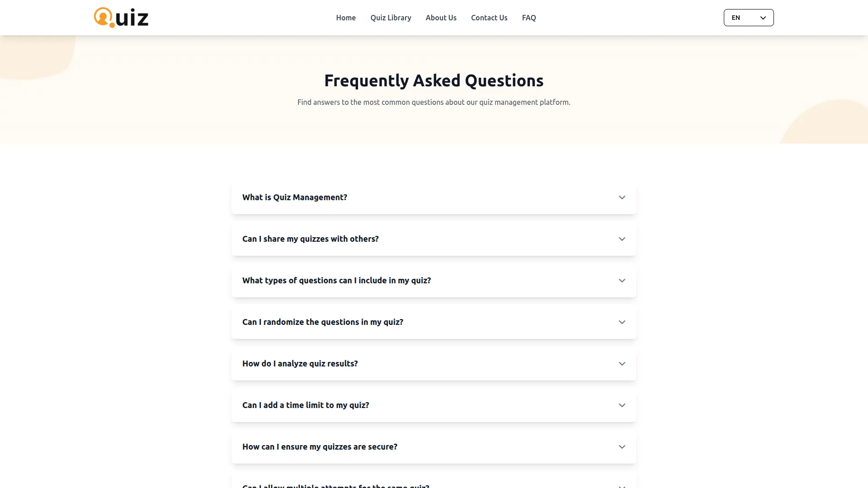Click the Frequently Asked Questions heading
This screenshot has width=868, height=488.
[x=434, y=80]
